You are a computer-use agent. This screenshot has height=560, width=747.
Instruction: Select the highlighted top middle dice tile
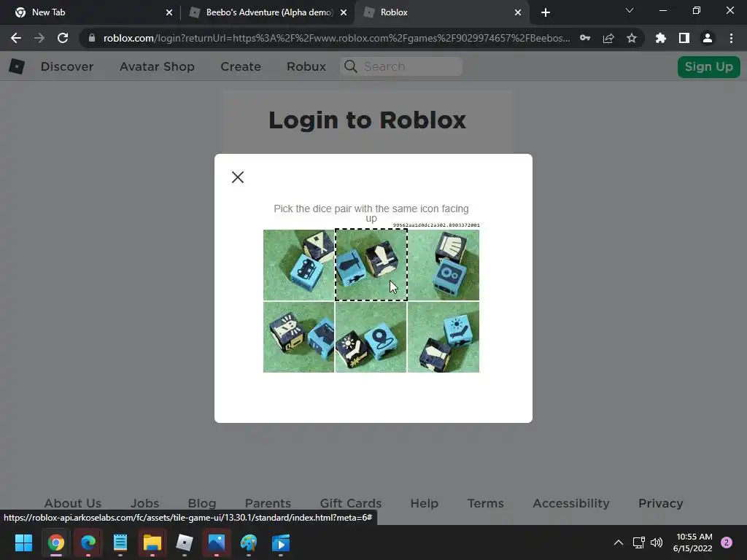[371, 265]
